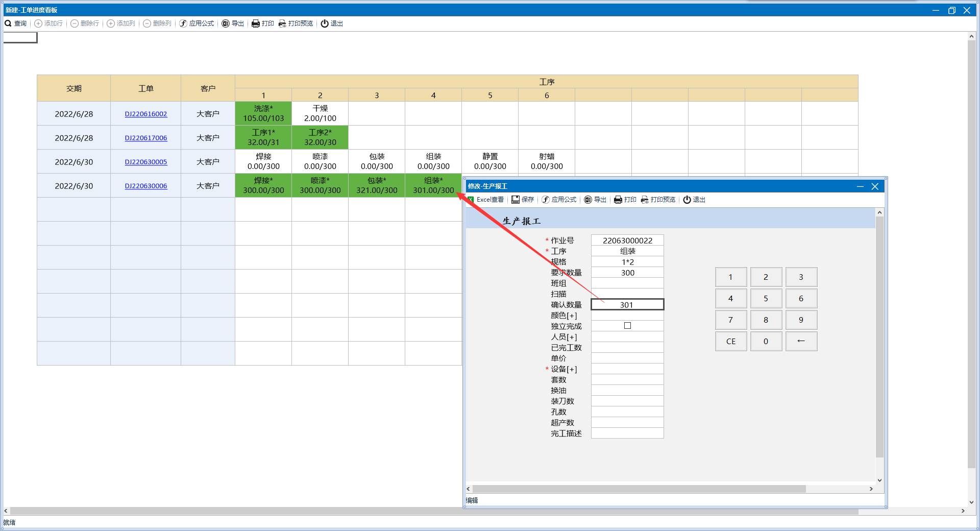Open Excel查看 in the 生产报工 dialog
Screen dimensions: 980x531
(x=485, y=200)
